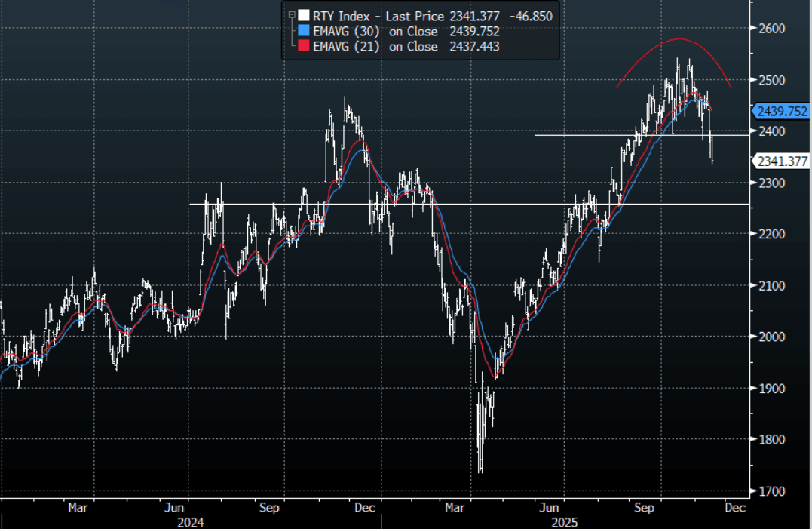812x529 pixels.
Task: Click the Last Price 2341.377 value in legend
Action: pos(476,15)
